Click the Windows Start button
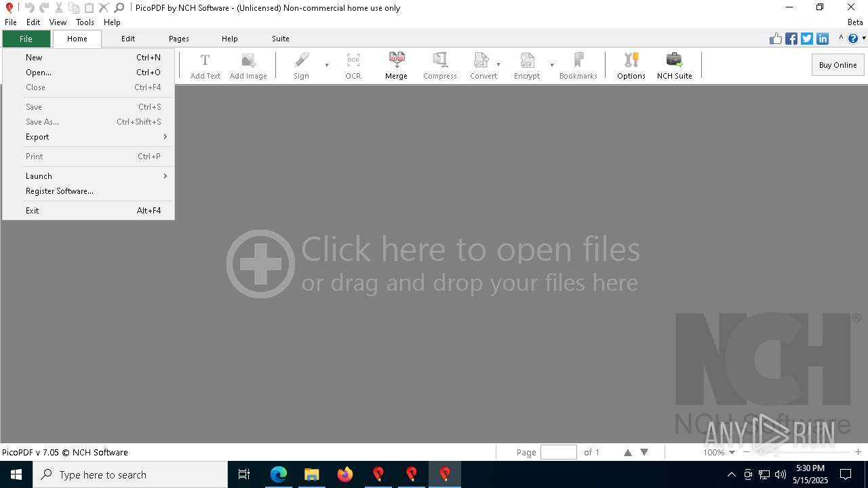The image size is (868, 488). 16,474
